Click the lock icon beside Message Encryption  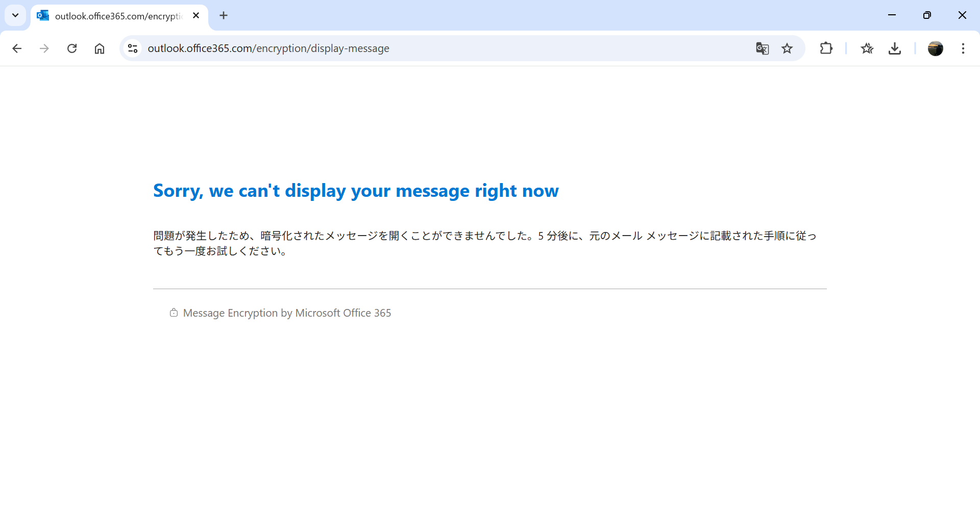tap(174, 313)
